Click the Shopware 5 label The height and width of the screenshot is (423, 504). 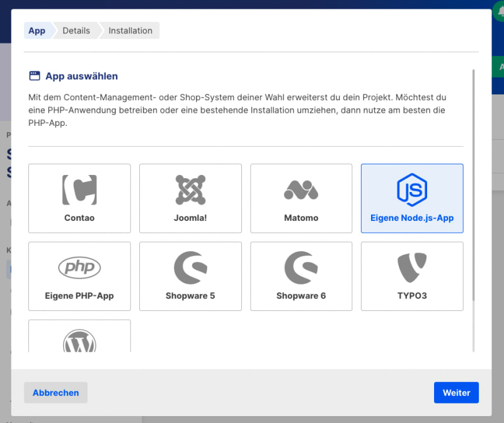(190, 295)
